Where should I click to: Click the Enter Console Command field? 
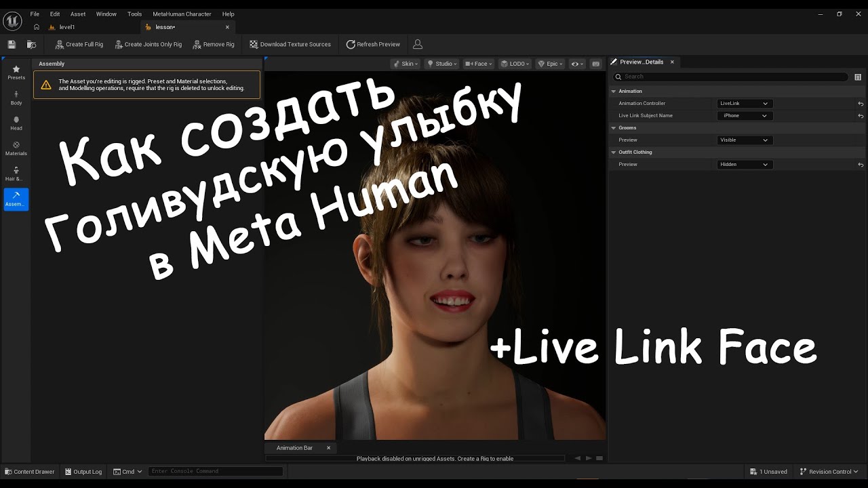click(x=215, y=471)
